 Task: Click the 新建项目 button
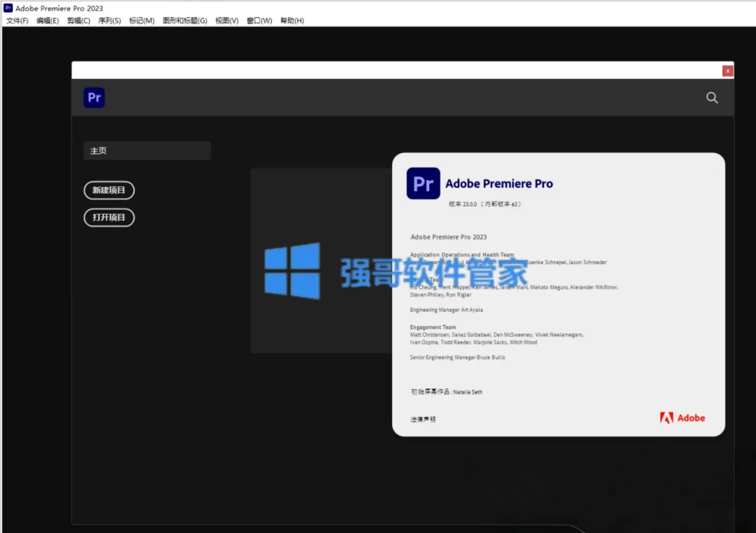pyautogui.click(x=109, y=190)
